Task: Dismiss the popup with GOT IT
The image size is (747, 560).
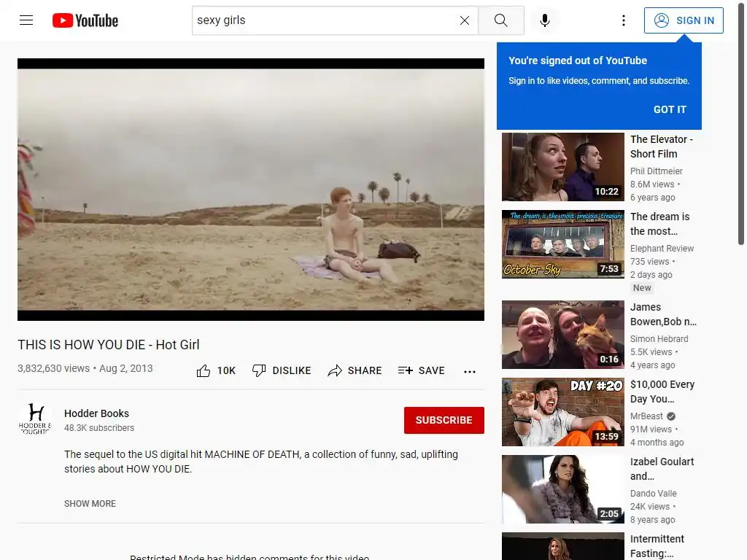Action: (x=670, y=109)
